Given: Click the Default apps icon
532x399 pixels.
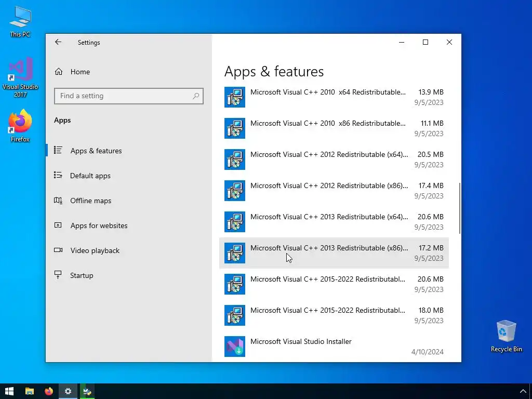Looking at the screenshot, I should click(58, 175).
